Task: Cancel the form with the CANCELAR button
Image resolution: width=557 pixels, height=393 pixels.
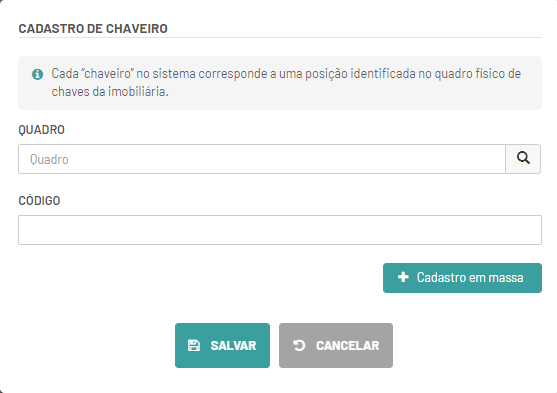Action: point(336,345)
